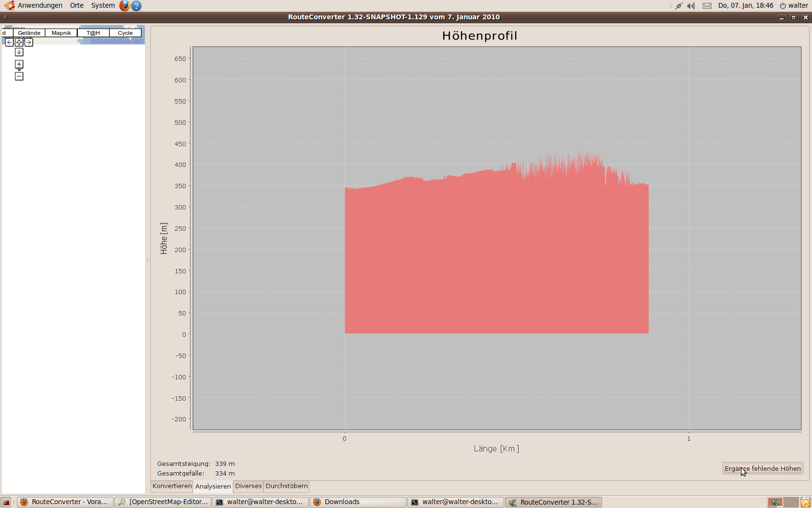This screenshot has width=812, height=508.
Task: Open the Nutzungsbedingungen link
Action: (117, 41)
